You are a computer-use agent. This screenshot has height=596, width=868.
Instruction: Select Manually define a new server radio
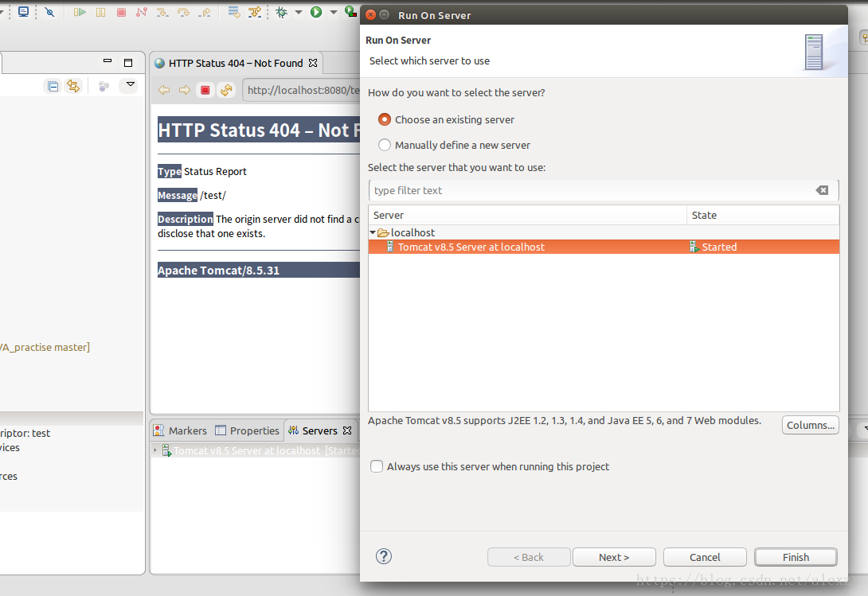[x=384, y=145]
